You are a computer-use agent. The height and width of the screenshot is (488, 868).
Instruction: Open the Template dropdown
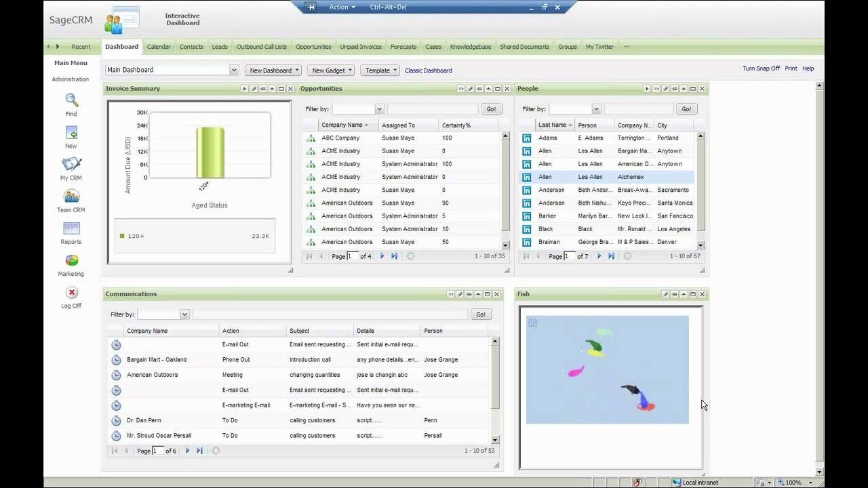coord(380,70)
